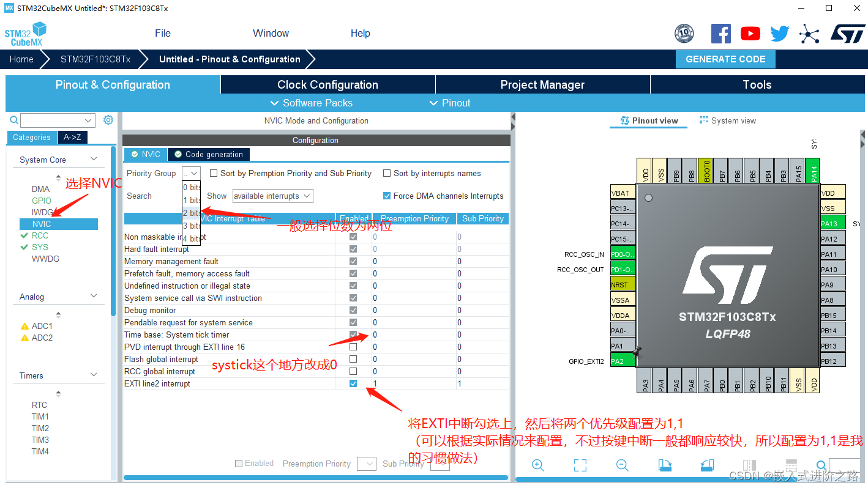868x488 pixels.
Task: Open the Code generation tab
Action: click(209, 154)
